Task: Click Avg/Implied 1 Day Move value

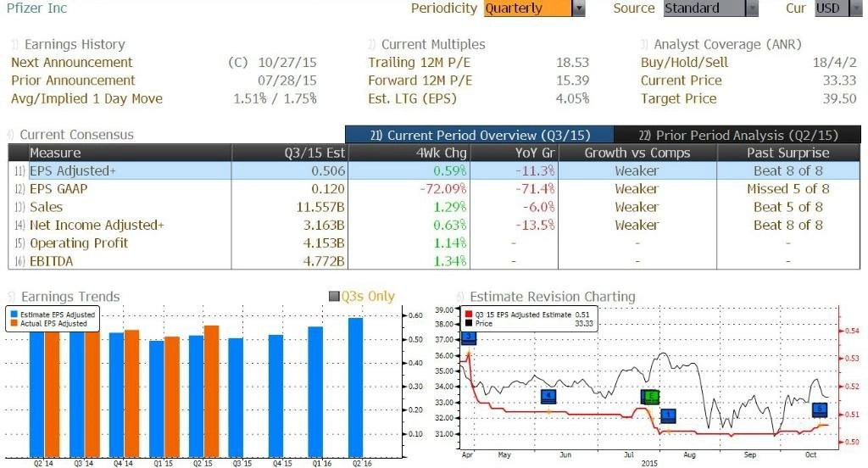Action: coord(275,98)
